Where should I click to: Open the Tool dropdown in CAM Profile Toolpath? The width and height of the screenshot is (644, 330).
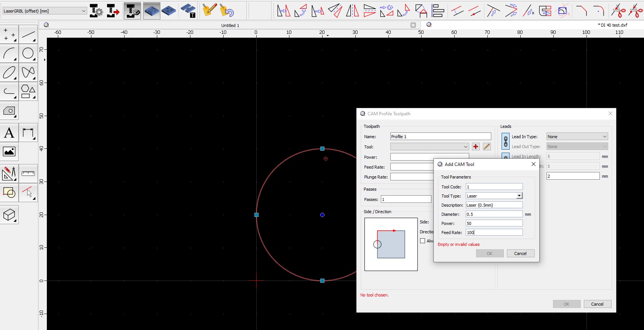click(x=430, y=147)
